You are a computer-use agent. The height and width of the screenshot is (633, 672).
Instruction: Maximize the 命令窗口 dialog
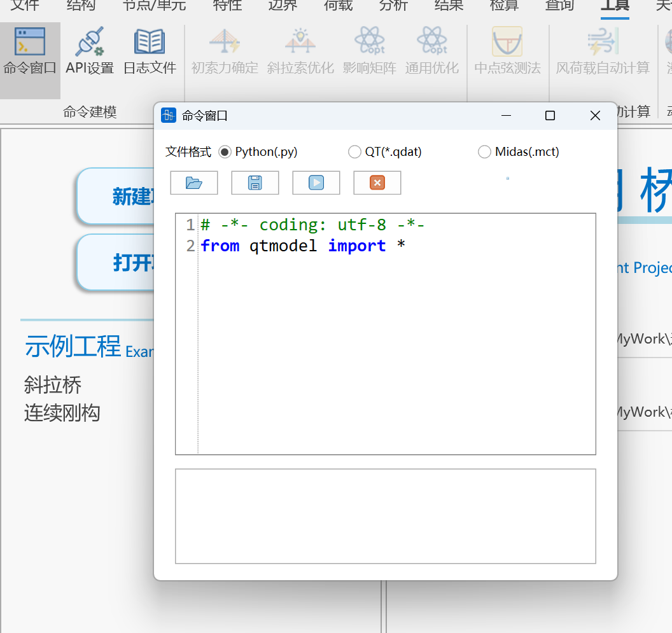coord(550,115)
